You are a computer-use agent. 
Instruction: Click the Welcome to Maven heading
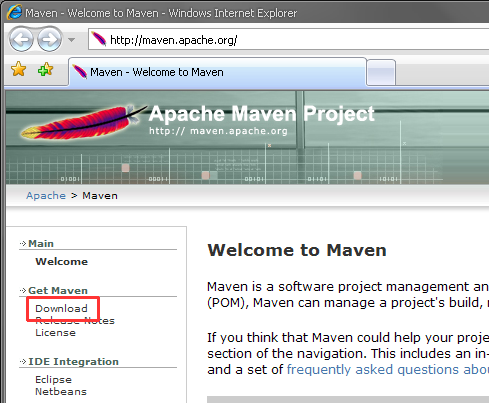(297, 250)
